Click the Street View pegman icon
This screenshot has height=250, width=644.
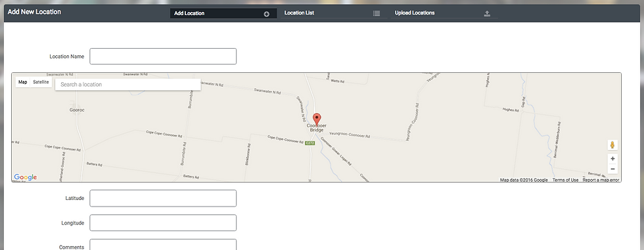[x=612, y=145]
